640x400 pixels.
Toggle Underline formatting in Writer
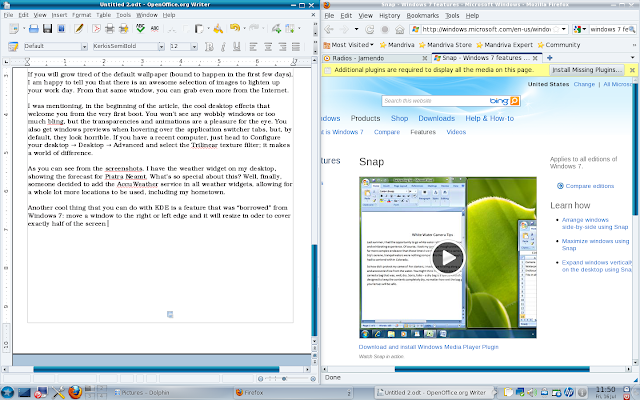point(236,47)
